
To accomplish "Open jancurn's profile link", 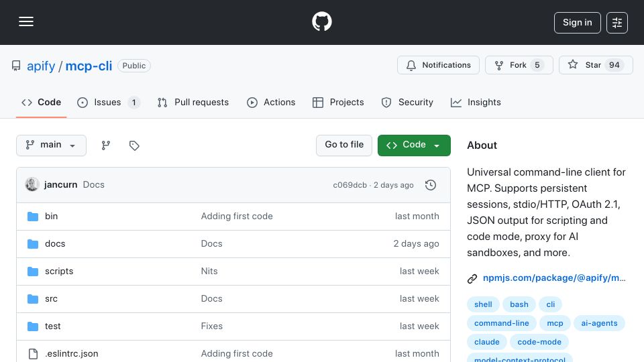I will click(61, 185).
